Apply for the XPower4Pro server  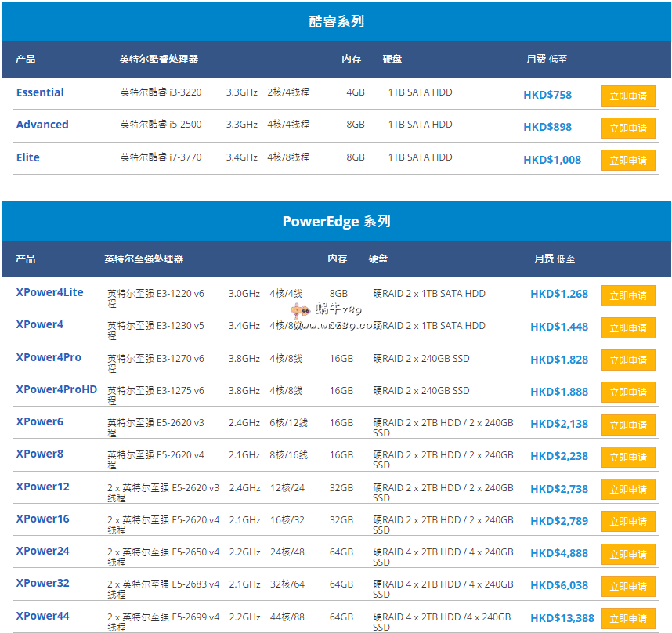[627, 360]
